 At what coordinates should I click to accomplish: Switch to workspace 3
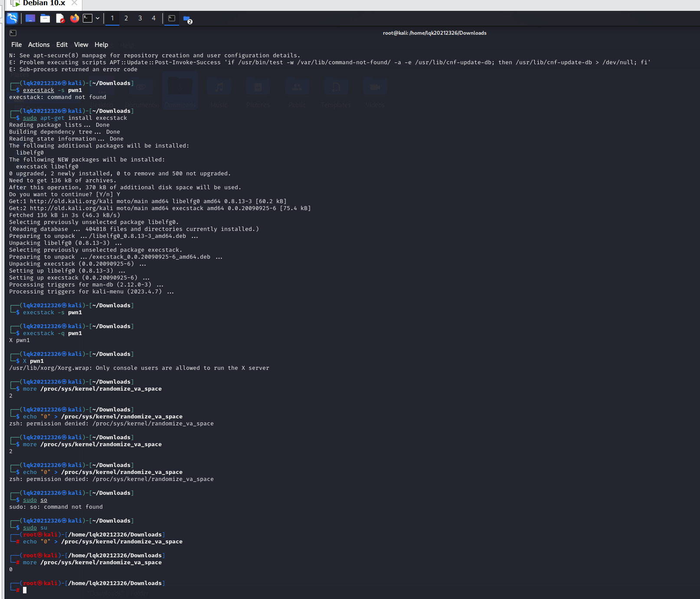pyautogui.click(x=140, y=18)
